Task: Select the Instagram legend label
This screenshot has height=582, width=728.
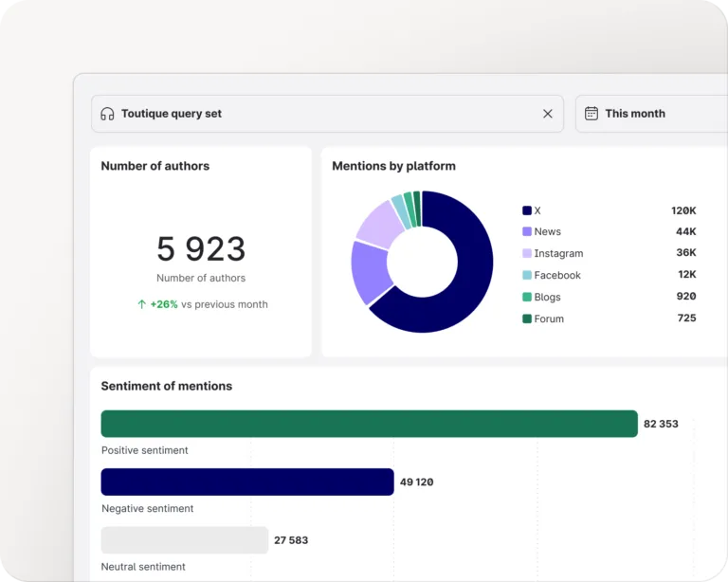Action: coord(558,253)
